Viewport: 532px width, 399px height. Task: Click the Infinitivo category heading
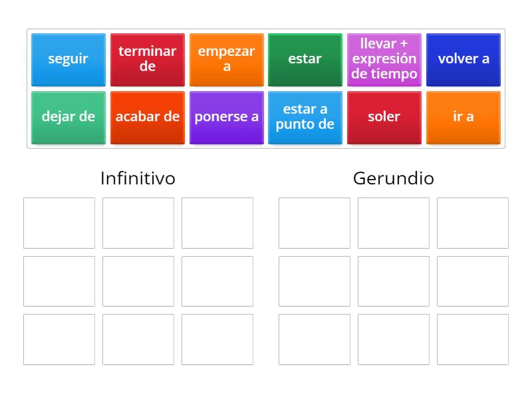pos(138,178)
